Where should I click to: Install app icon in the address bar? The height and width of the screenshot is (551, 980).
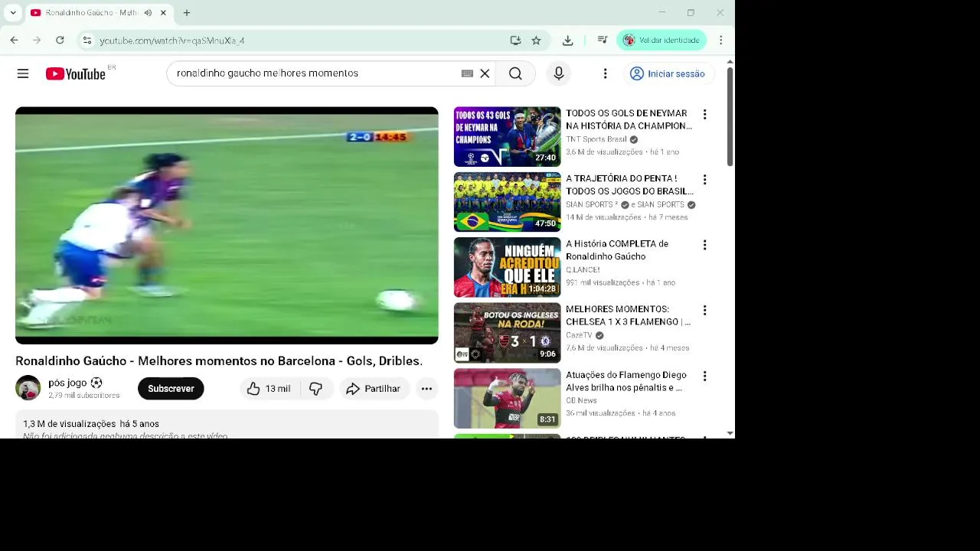515,41
